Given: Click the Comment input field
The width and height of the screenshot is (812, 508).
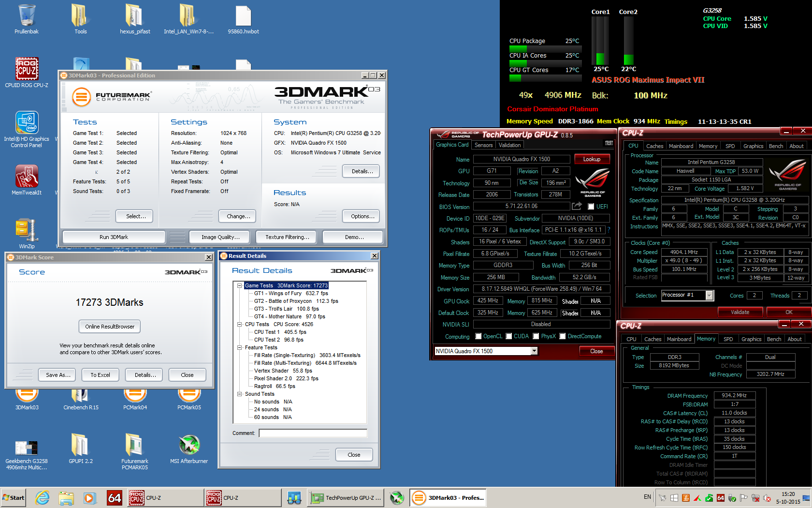Looking at the screenshot, I should coord(313,433).
